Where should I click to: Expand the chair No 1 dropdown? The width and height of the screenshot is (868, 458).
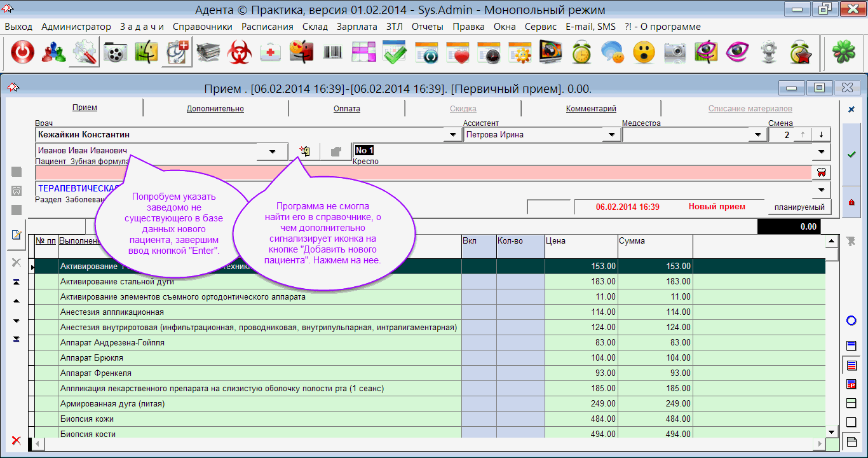(x=822, y=151)
